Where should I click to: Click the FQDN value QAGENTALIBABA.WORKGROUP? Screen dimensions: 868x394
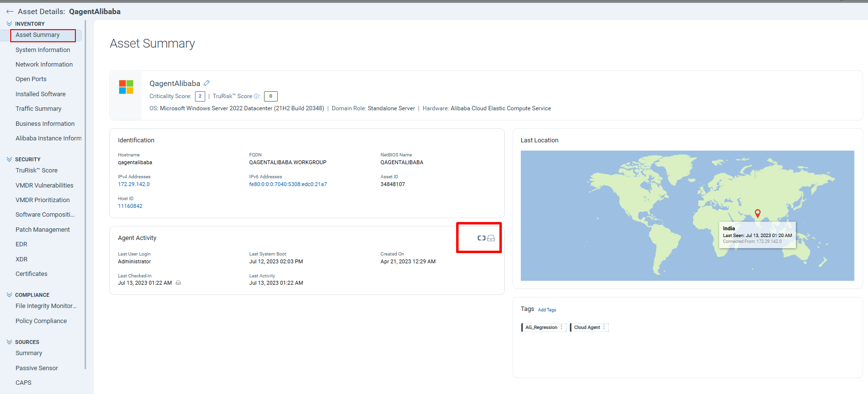click(288, 162)
